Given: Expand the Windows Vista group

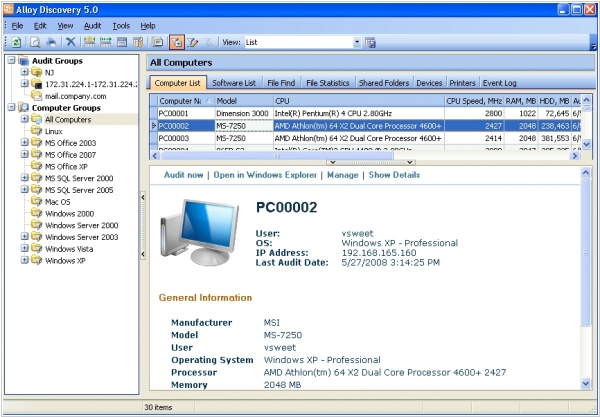Looking at the screenshot, I should pos(25,248).
